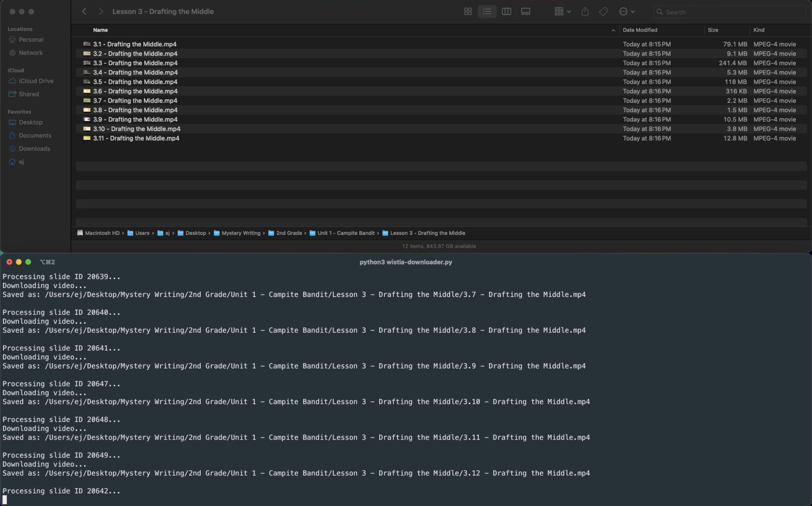Click the Share icon in toolbar
The height and width of the screenshot is (506, 812).
(x=585, y=12)
